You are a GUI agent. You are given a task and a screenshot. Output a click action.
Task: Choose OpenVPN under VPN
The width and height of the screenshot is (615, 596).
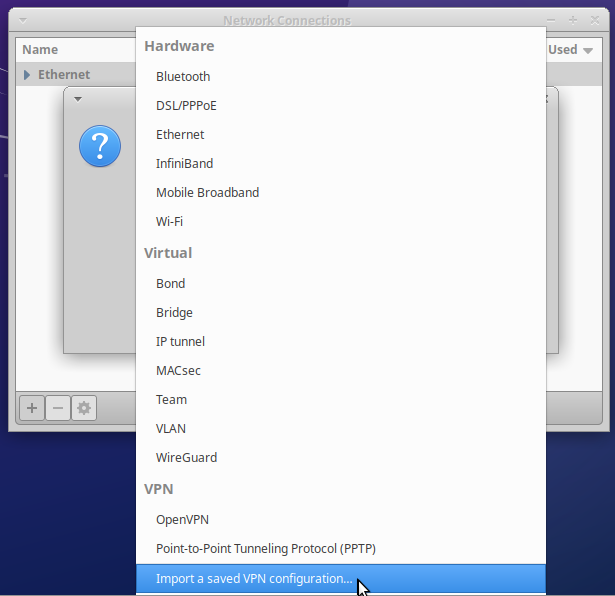click(182, 520)
